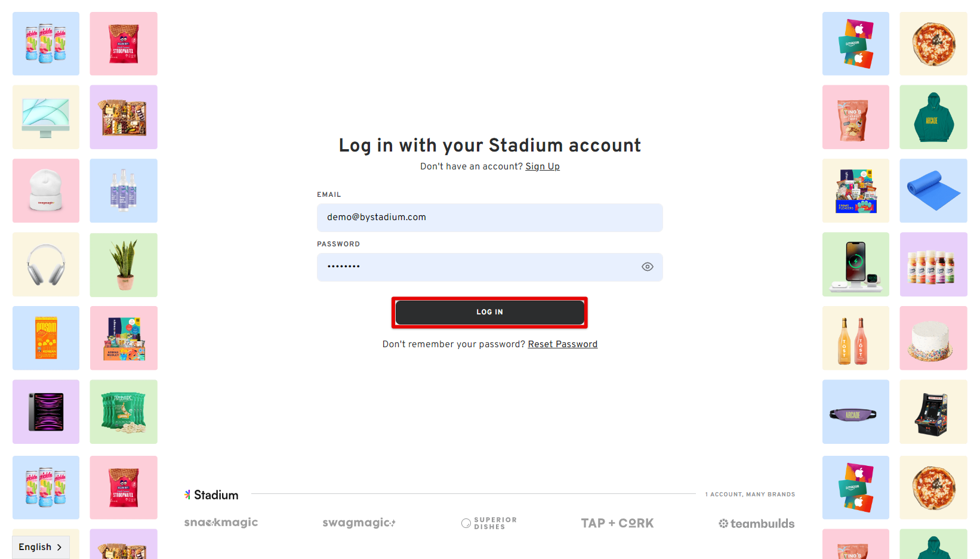Click the Tap + Cork logo
Viewport: 980px width, 559px height.
tap(617, 523)
